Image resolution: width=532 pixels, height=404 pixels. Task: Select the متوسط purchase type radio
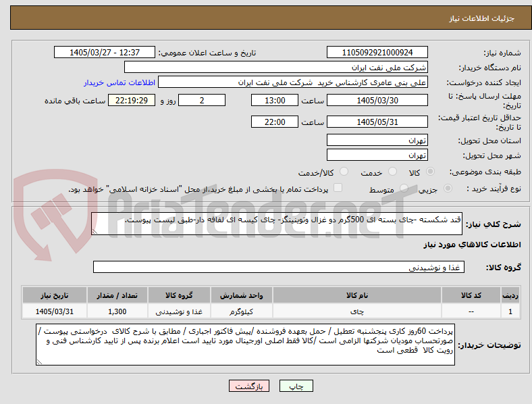tap(404, 188)
